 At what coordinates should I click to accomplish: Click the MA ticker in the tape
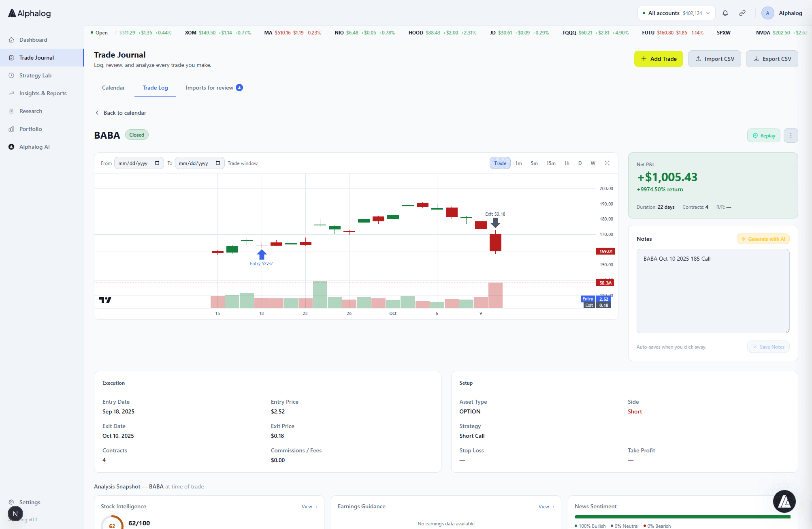pyautogui.click(x=293, y=33)
